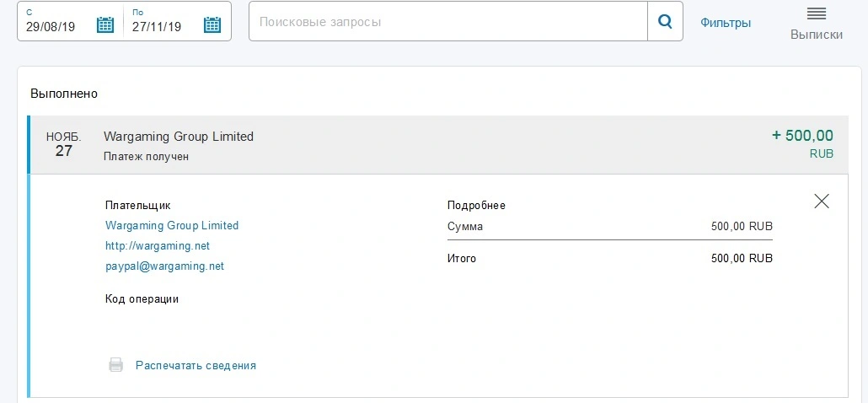Click the Итого label

[x=462, y=259]
